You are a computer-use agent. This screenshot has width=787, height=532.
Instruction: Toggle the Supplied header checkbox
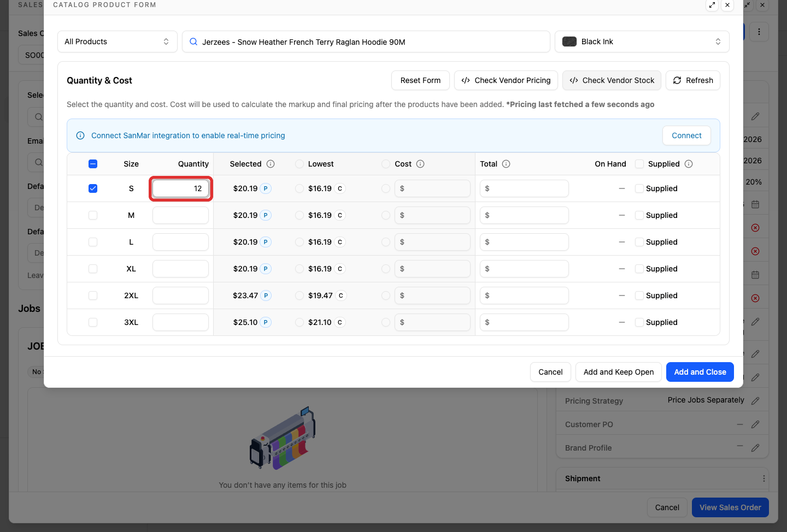(639, 164)
